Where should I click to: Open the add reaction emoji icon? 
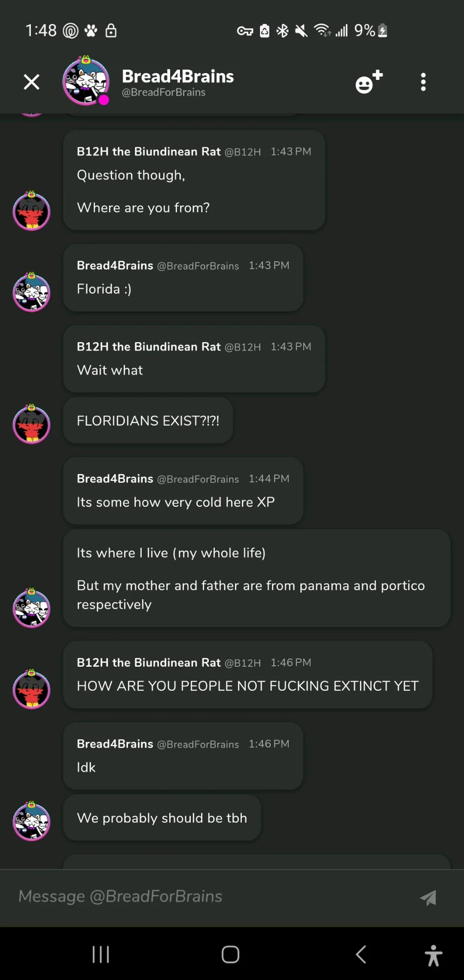click(x=369, y=81)
